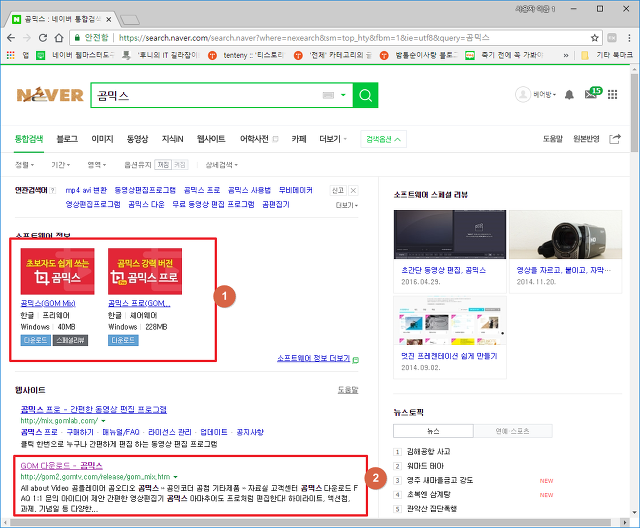The width and height of the screenshot is (640, 528).
Task: Open the 상세검색 dropdown
Action: click(x=222, y=165)
